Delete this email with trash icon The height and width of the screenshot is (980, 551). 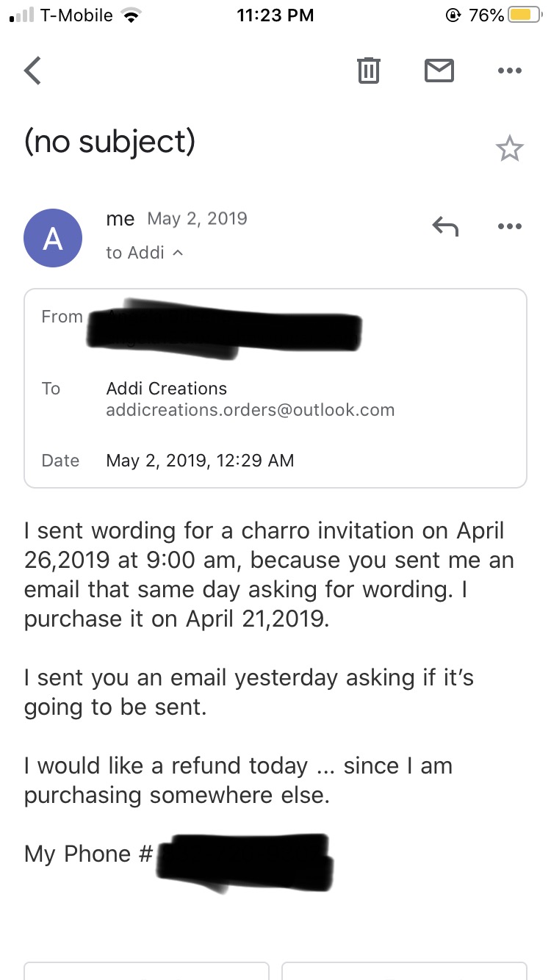tap(368, 71)
